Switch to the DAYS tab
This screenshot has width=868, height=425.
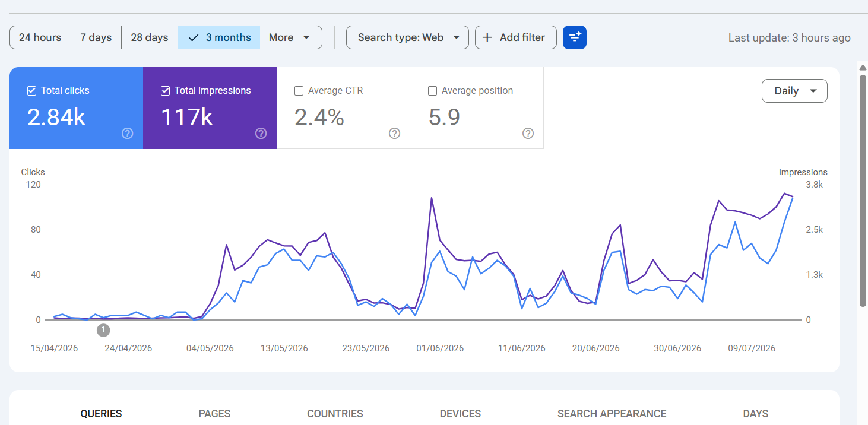[756, 414]
